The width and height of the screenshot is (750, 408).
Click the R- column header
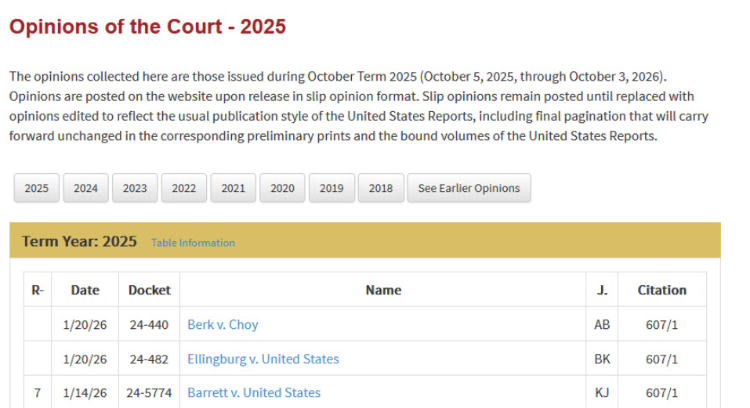tap(38, 290)
